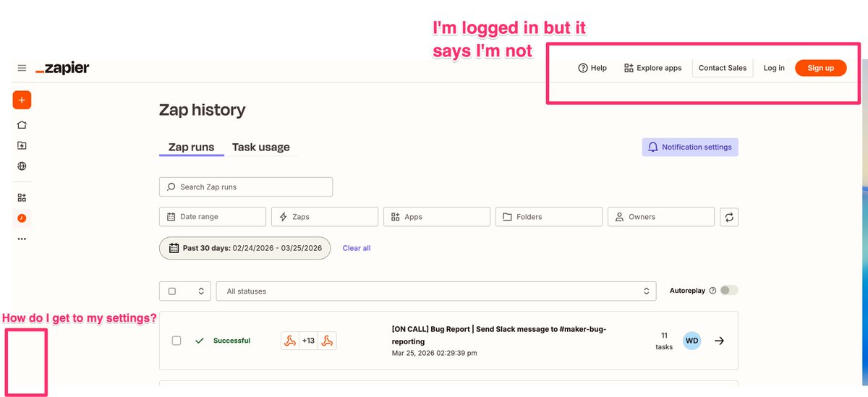Click the Help text in the top bar
Screen dimensions: 868x397
599,68
